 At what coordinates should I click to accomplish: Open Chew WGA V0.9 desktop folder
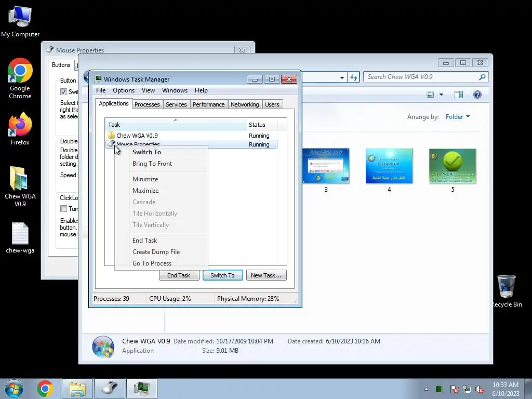20,186
